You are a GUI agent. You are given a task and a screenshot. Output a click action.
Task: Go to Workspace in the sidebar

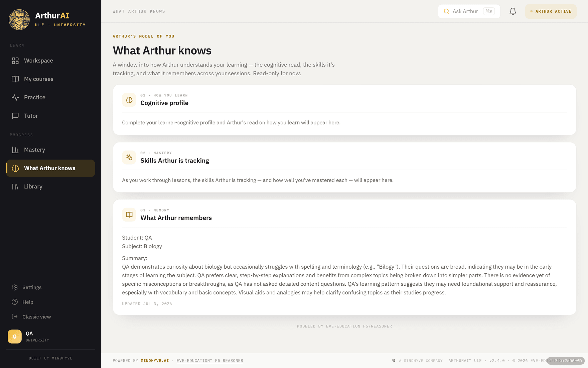click(x=50, y=61)
